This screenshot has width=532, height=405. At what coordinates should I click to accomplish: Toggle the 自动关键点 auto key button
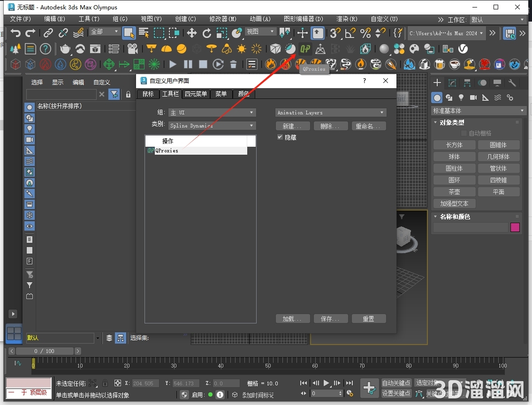(x=396, y=383)
